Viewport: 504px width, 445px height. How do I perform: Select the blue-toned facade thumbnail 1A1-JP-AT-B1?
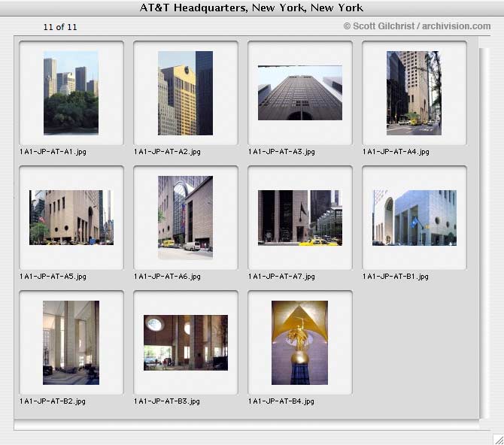tap(414, 217)
